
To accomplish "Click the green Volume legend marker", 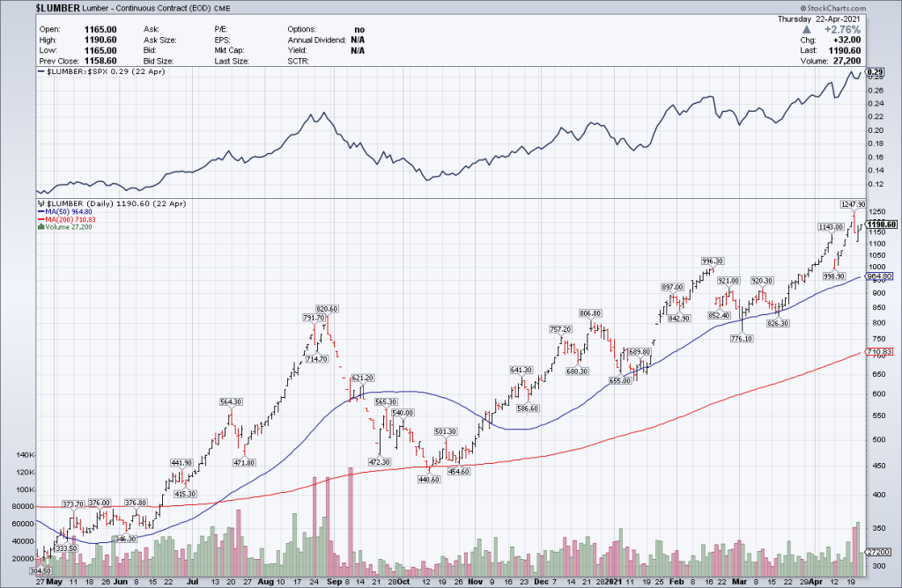I will point(39,227).
